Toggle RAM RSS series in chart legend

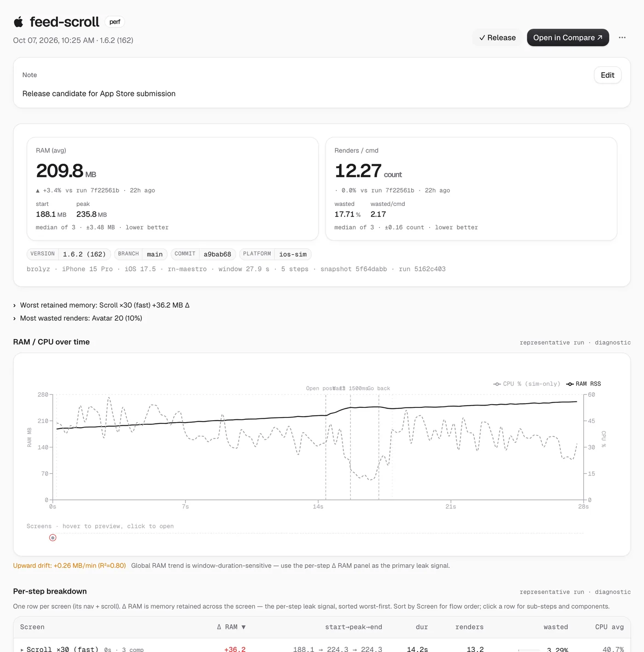point(584,384)
